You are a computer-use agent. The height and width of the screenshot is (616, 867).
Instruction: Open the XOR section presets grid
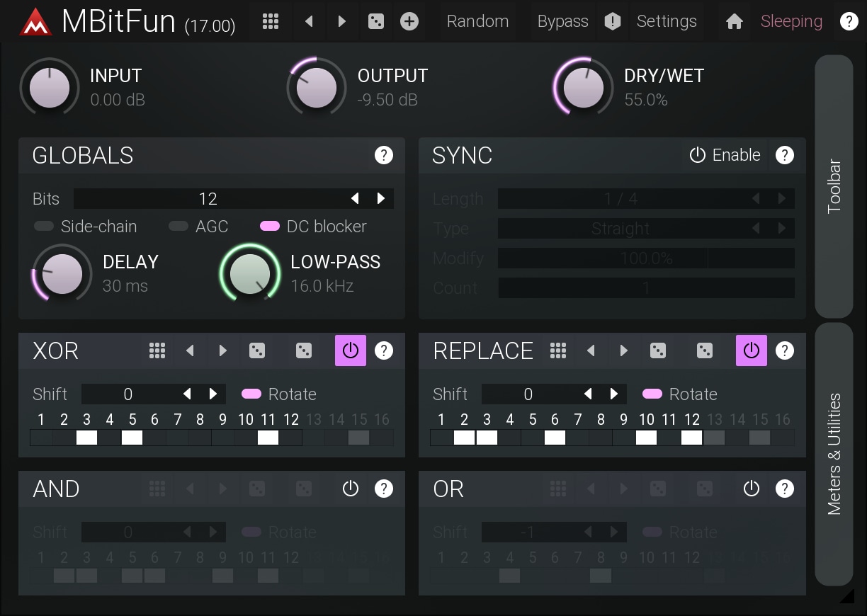tap(157, 350)
